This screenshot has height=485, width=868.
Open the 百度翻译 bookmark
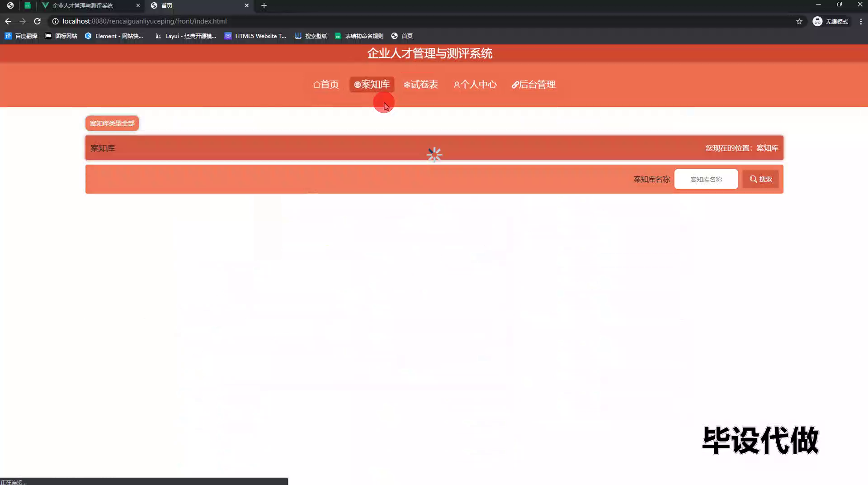click(21, 36)
